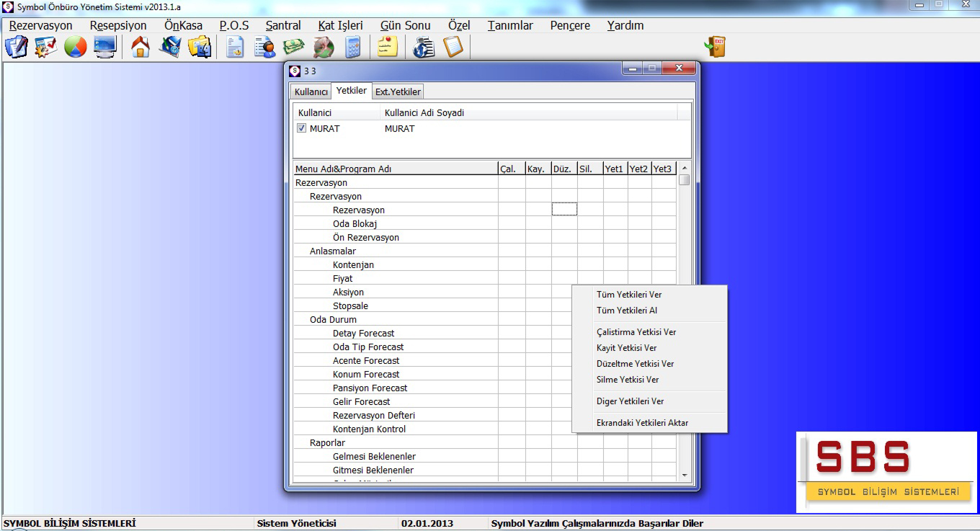Screen dimensions: 980x531
Task: Click the yellow sticky note toolbar icon
Action: pyautogui.click(x=388, y=47)
